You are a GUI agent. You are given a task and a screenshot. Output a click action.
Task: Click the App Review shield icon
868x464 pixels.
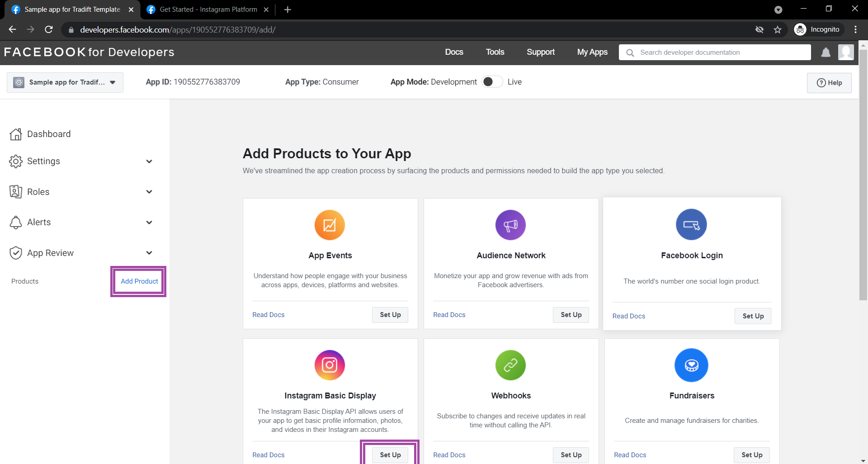pos(16,253)
